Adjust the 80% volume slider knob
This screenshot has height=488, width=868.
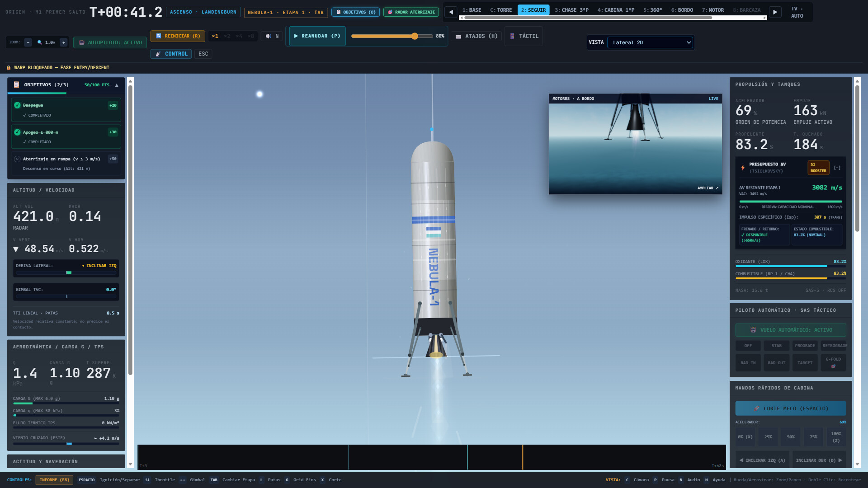(x=415, y=36)
